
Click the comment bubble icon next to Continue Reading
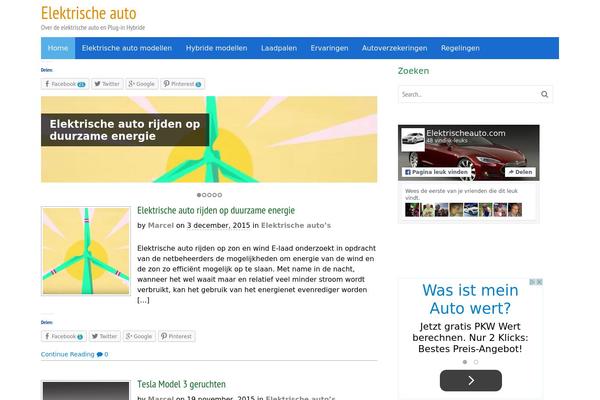click(99, 354)
